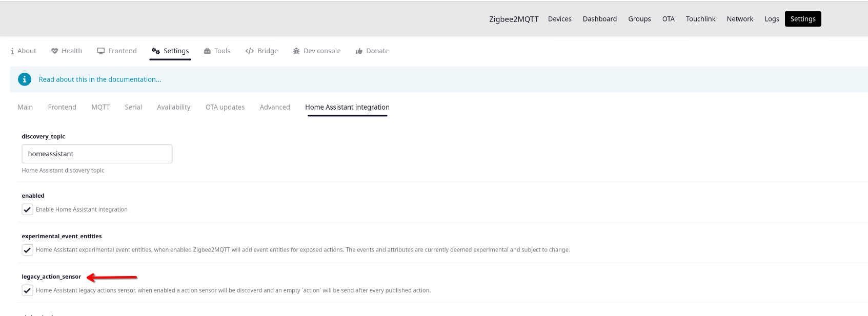Disable the legacy_action_sensor checkbox
The width and height of the screenshot is (868, 316).
coord(28,290)
